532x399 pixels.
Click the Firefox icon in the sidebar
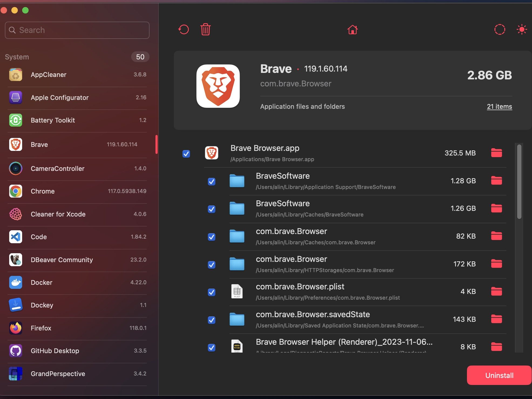(x=16, y=328)
